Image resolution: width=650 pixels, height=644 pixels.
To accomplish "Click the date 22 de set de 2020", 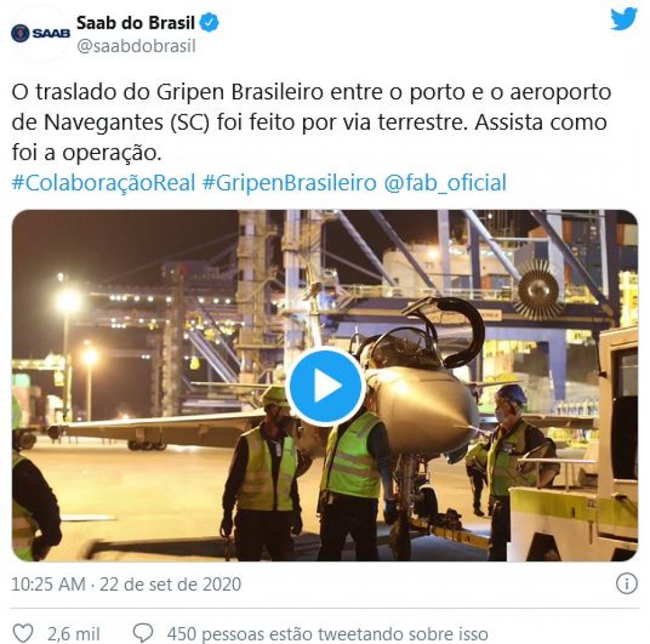I will coord(170,584).
